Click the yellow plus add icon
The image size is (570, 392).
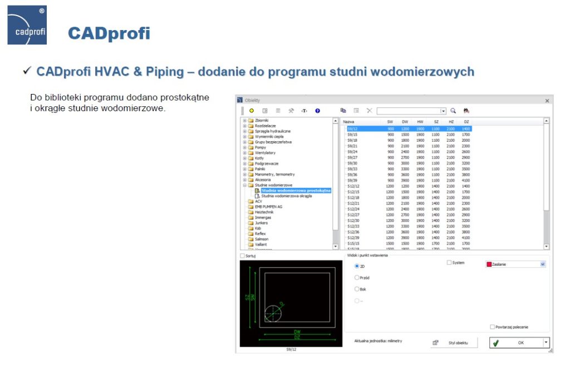(251, 111)
